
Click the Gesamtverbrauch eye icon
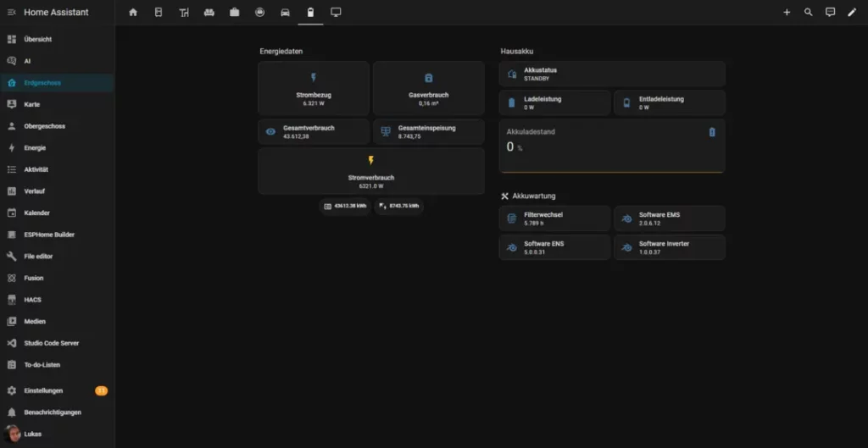pyautogui.click(x=270, y=131)
